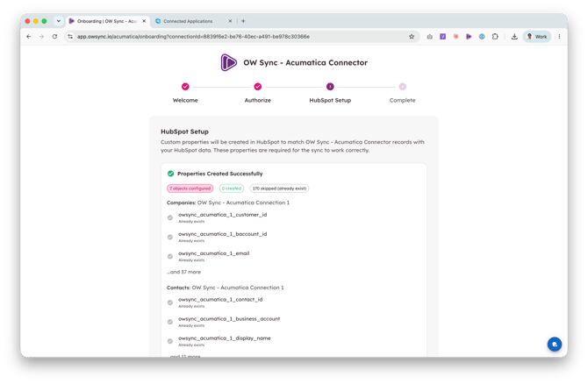Open a new tab with the plus button

click(243, 21)
